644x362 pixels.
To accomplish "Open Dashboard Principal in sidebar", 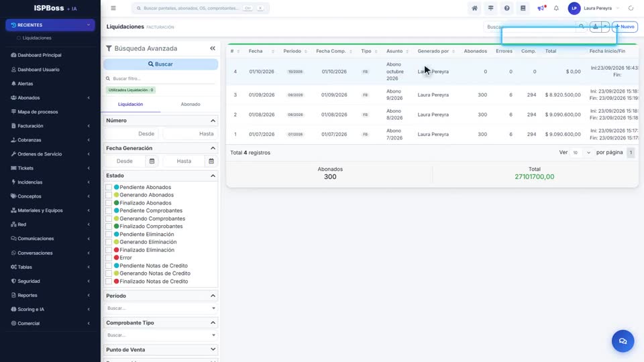I will 40,55.
